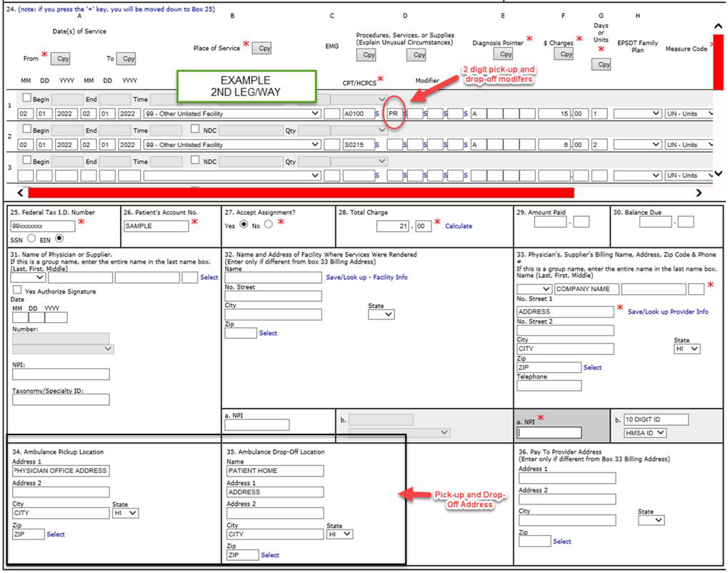Check the Begin checkbox on line 2
Viewport: 728px width, 573px height.
coord(27,129)
